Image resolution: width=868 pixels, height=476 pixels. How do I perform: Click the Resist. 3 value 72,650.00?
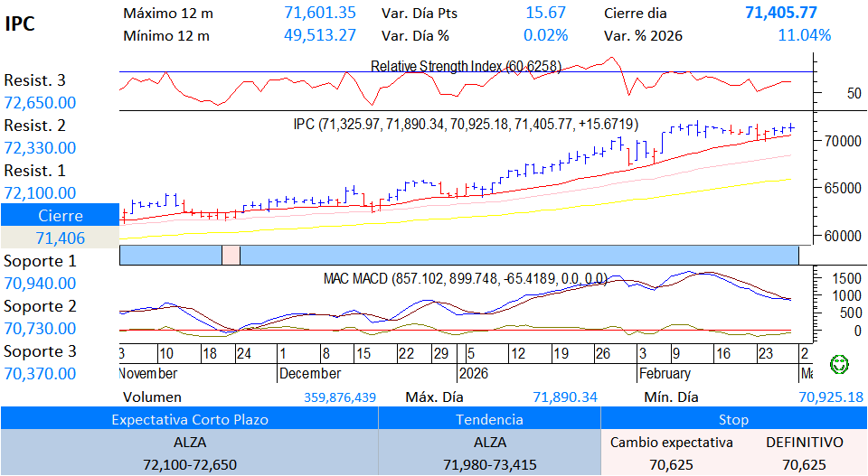coord(40,103)
